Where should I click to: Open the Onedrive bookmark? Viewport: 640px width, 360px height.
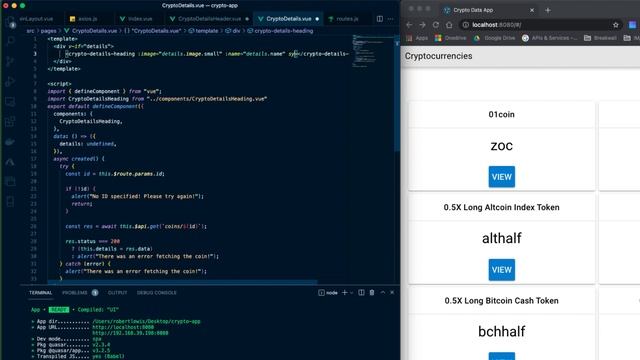coord(451,38)
